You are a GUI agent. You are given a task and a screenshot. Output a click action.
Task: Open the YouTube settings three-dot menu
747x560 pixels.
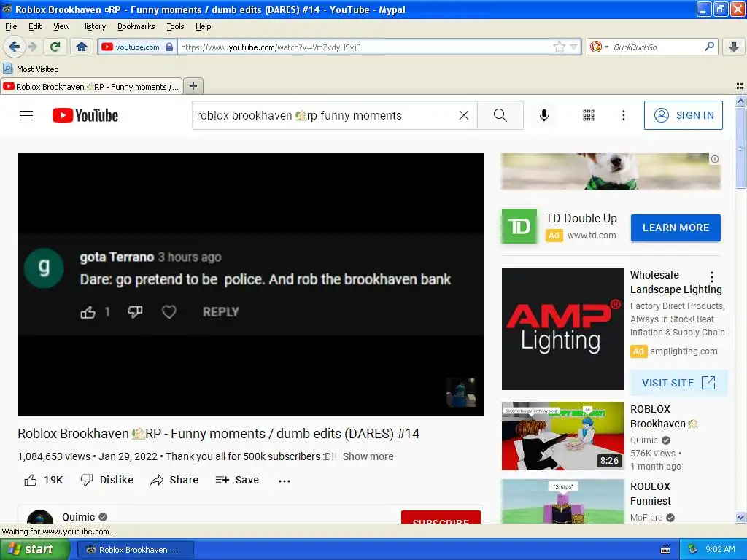point(623,115)
